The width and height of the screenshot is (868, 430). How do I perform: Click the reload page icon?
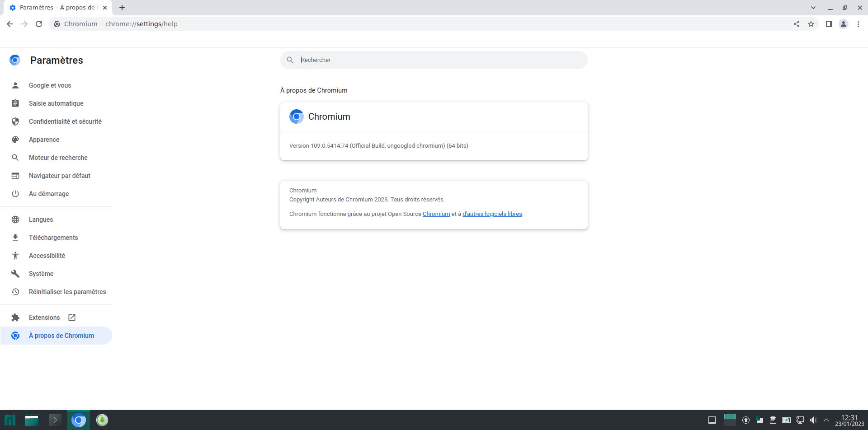pos(39,24)
